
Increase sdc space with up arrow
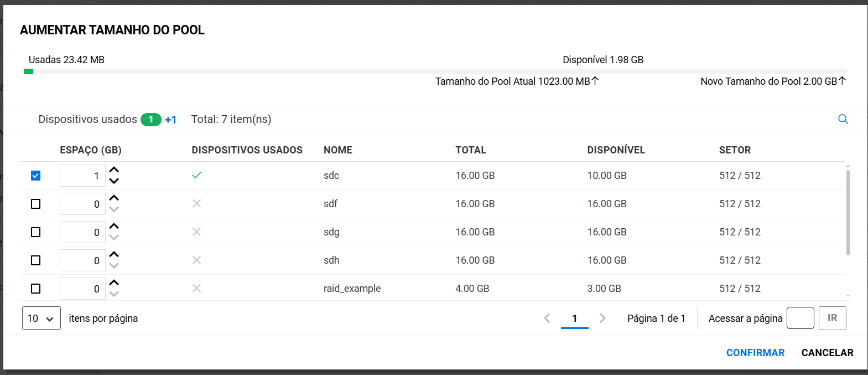[114, 170]
